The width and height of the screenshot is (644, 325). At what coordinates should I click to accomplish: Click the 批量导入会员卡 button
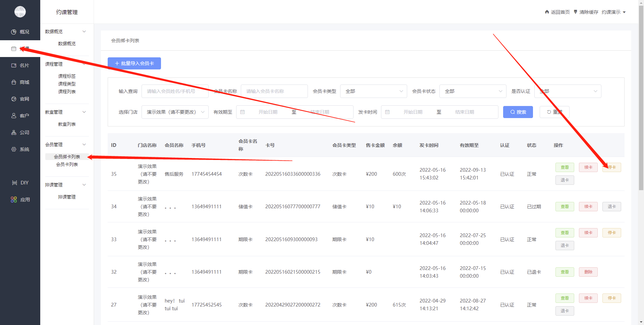coord(134,63)
